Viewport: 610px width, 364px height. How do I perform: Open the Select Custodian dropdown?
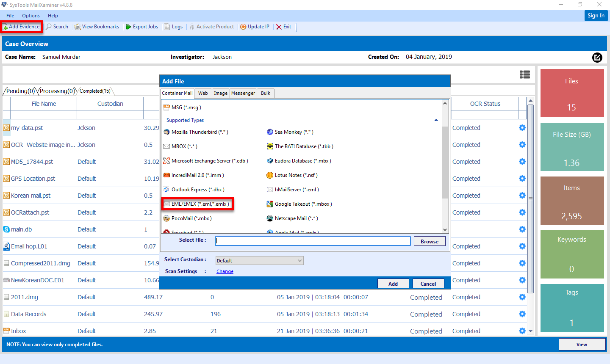click(259, 261)
